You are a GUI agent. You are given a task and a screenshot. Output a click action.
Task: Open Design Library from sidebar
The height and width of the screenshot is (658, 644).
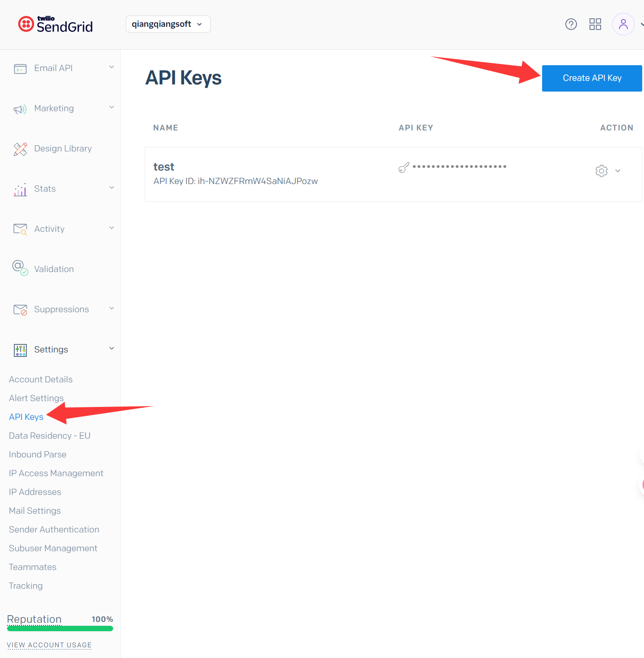click(x=63, y=149)
